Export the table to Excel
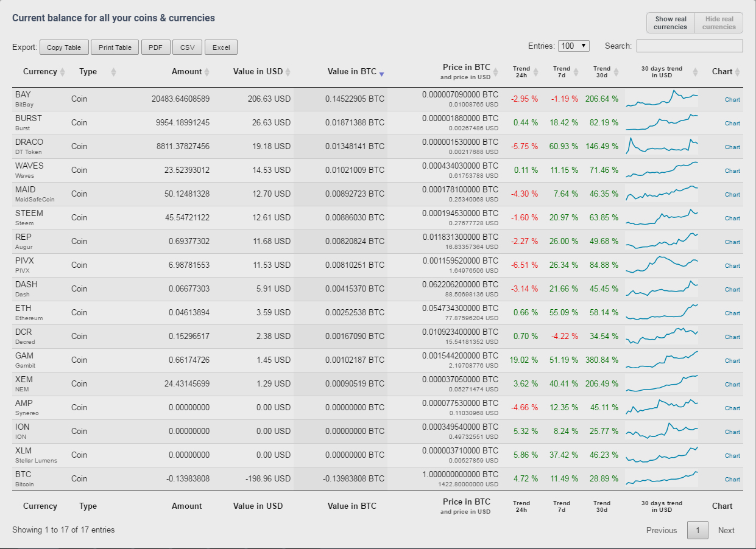Image resolution: width=756 pixels, height=549 pixels. (221, 47)
